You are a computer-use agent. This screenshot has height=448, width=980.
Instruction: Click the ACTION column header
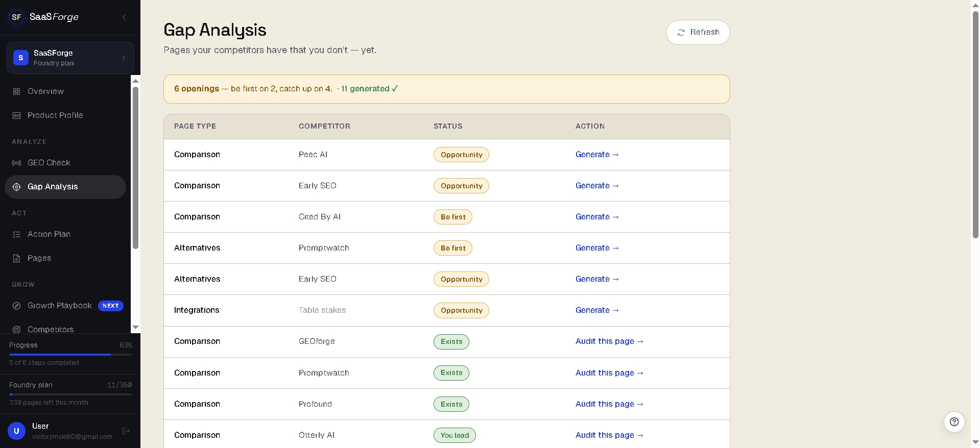(590, 126)
